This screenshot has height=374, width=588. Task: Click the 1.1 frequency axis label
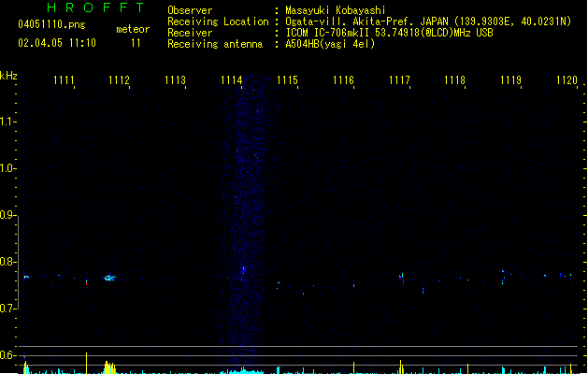(x=7, y=122)
